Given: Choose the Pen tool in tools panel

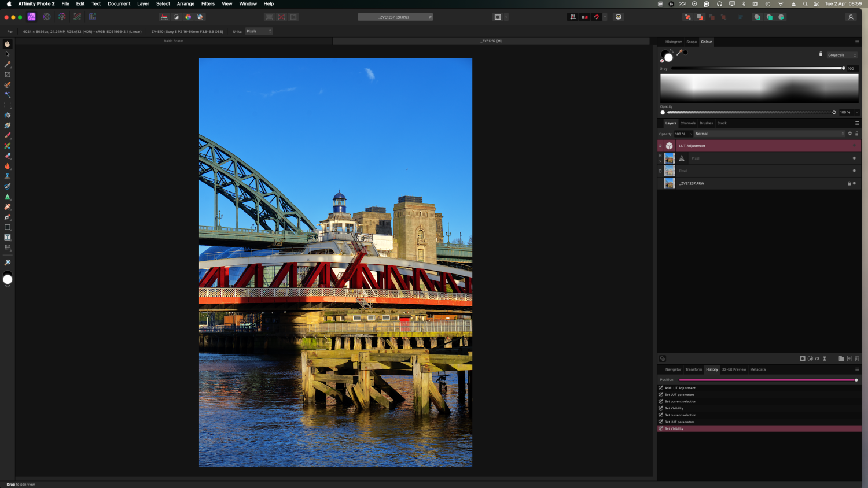Looking at the screenshot, I should pyautogui.click(x=8, y=217).
